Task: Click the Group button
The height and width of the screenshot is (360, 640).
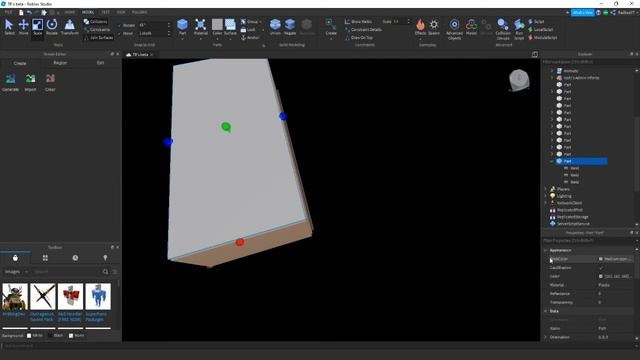Action: click(x=250, y=22)
